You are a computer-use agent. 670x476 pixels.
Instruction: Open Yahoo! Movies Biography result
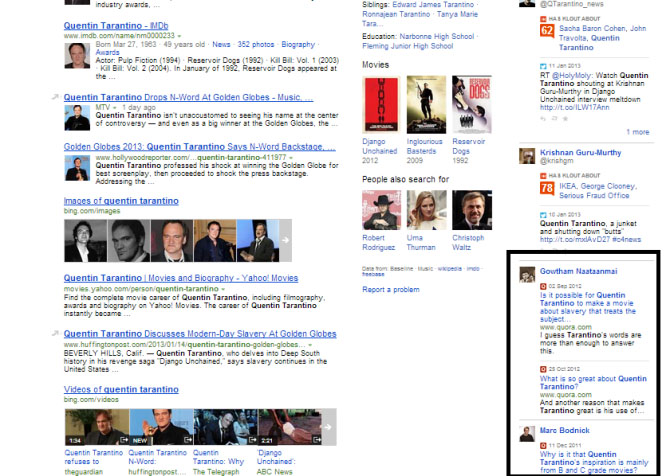coord(181,278)
